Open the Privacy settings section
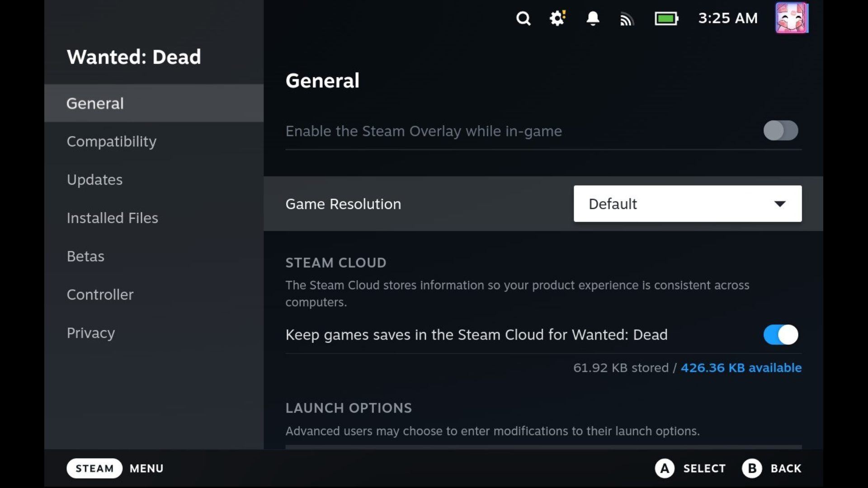 click(90, 333)
